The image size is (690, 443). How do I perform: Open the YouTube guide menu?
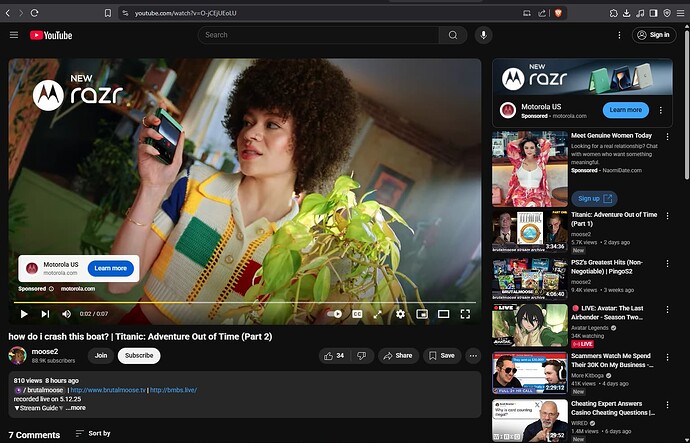(x=14, y=35)
